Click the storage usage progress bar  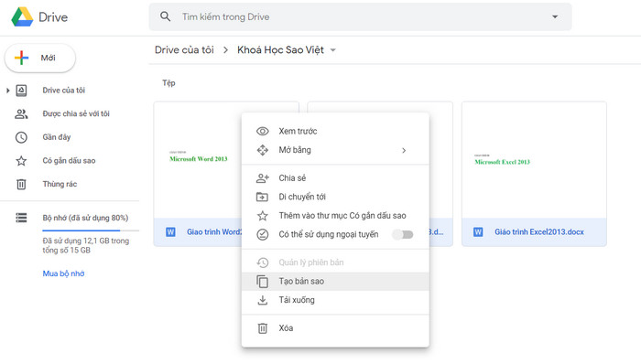point(91,230)
